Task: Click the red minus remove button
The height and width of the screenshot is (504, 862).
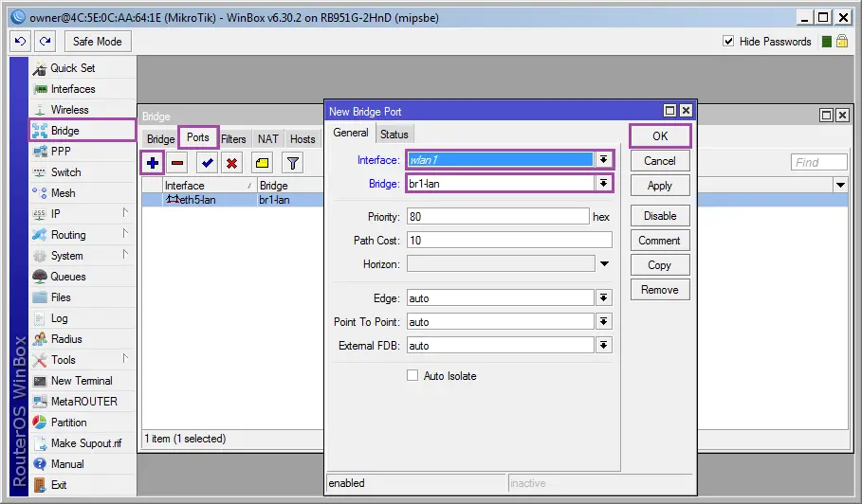Action: pos(177,163)
